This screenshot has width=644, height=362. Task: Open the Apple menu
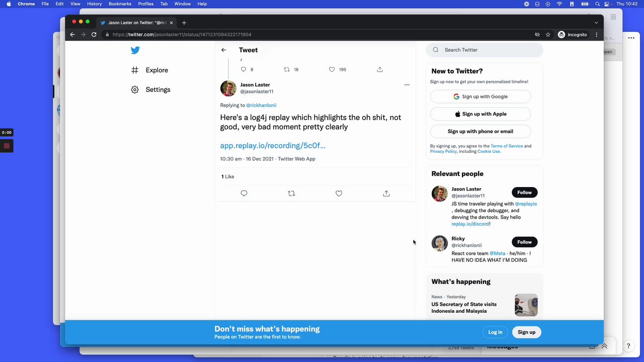[9, 4]
